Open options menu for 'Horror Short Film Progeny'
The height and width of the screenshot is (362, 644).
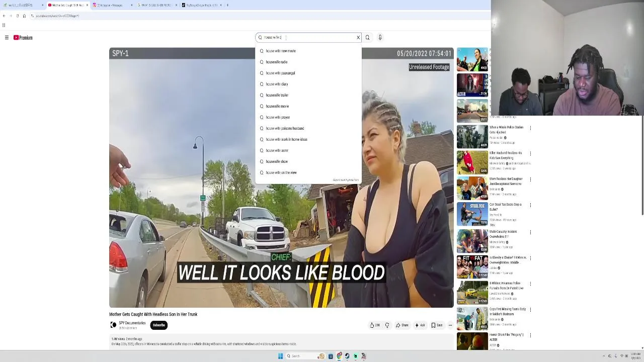tap(530, 335)
